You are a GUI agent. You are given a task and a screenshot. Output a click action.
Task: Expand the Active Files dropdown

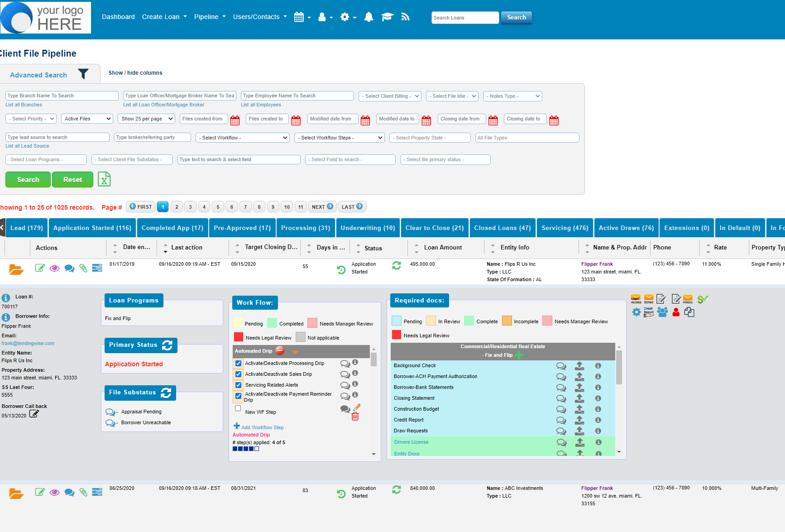[x=87, y=119]
